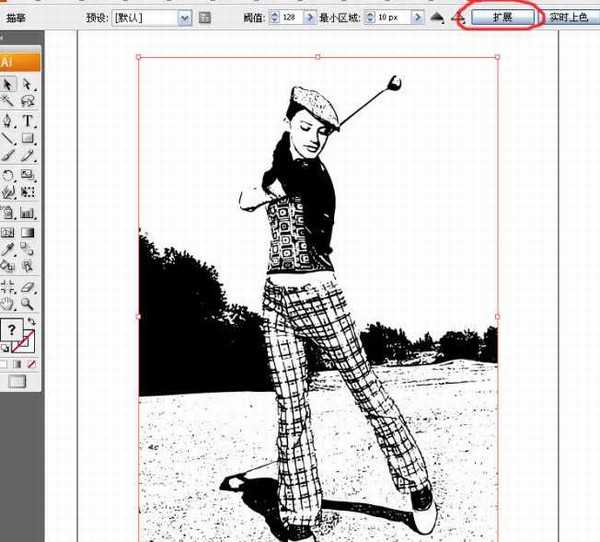Click the threshold value input field
This screenshot has width=600, height=542.
click(291, 18)
